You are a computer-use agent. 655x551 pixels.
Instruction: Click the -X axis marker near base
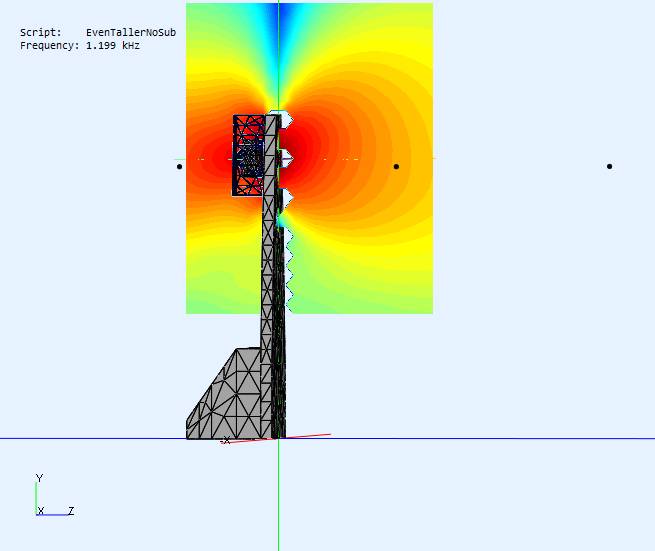226,440
